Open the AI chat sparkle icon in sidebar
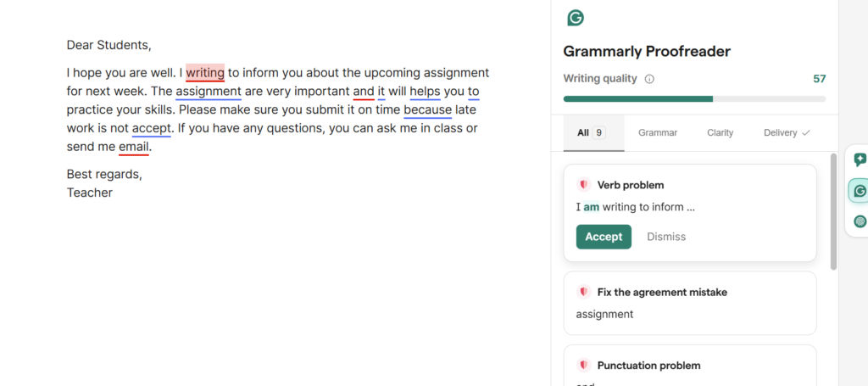 (860, 159)
